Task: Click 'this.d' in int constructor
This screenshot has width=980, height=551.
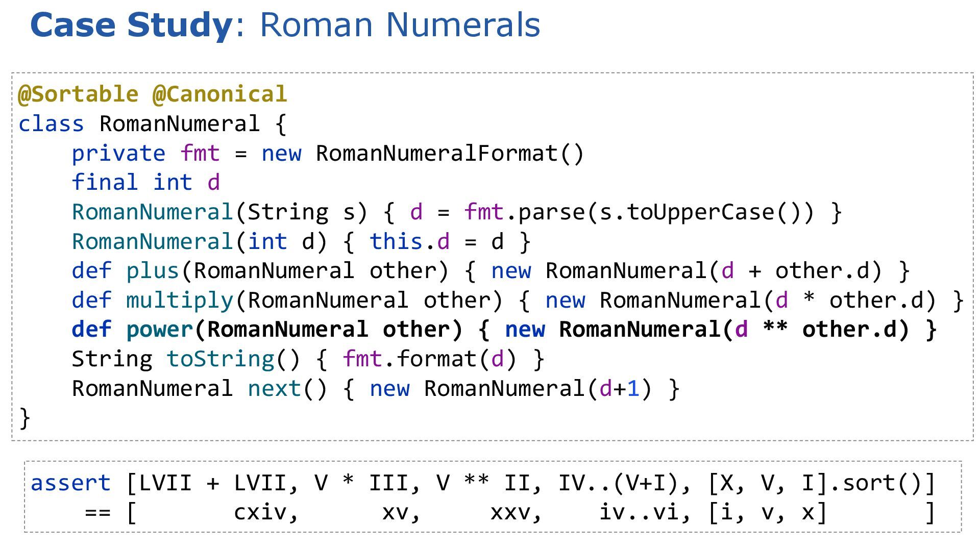Action: coord(409,242)
